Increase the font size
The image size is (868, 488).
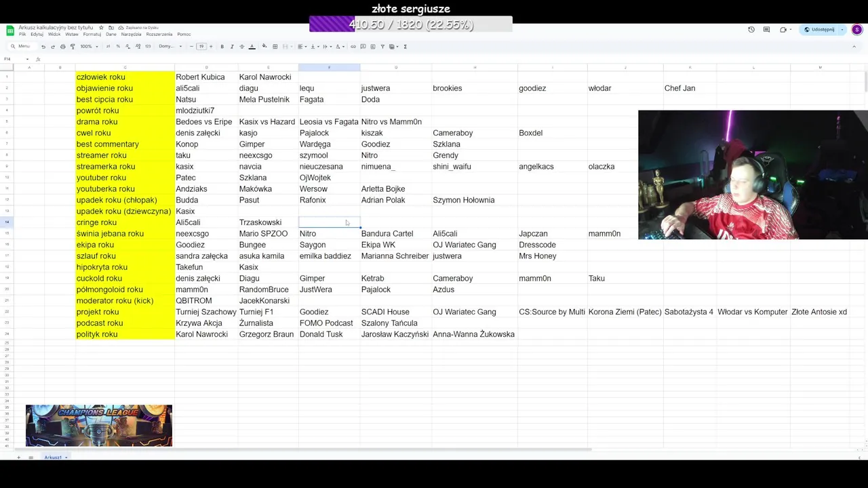click(211, 46)
